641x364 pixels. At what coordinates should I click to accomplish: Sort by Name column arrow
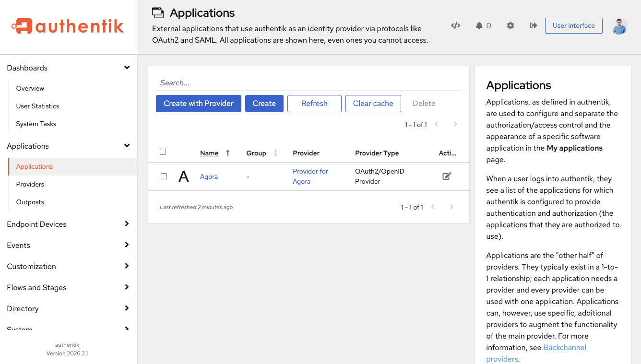(x=228, y=153)
